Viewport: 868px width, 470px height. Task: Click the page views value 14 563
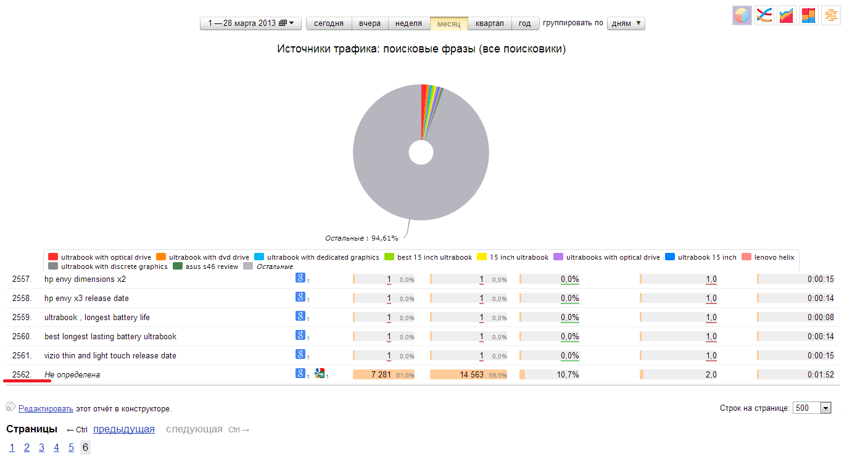(x=472, y=374)
